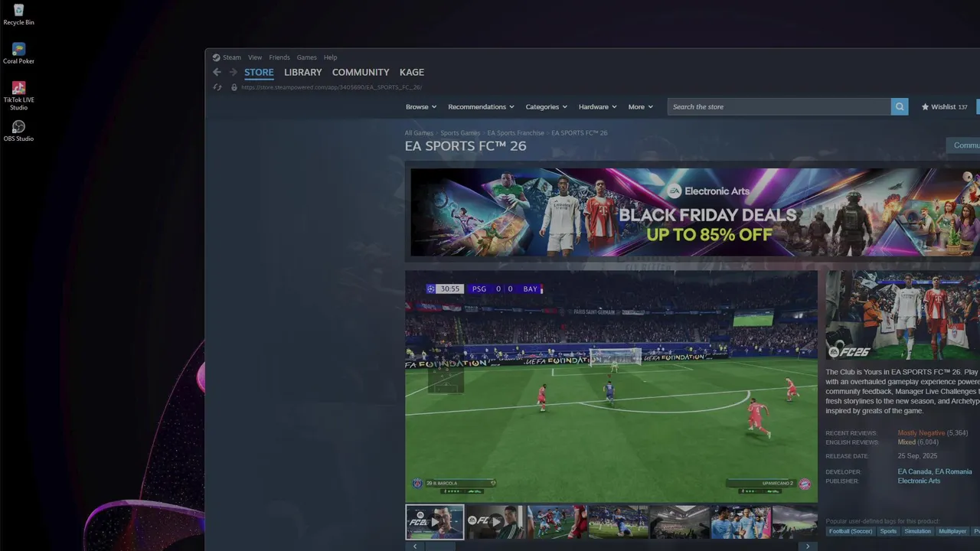Image resolution: width=980 pixels, height=551 pixels.
Task: Click the Sports tag
Action: pyautogui.click(x=888, y=531)
